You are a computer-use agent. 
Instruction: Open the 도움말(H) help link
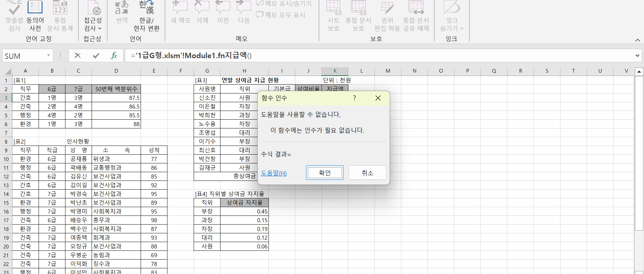[274, 173]
